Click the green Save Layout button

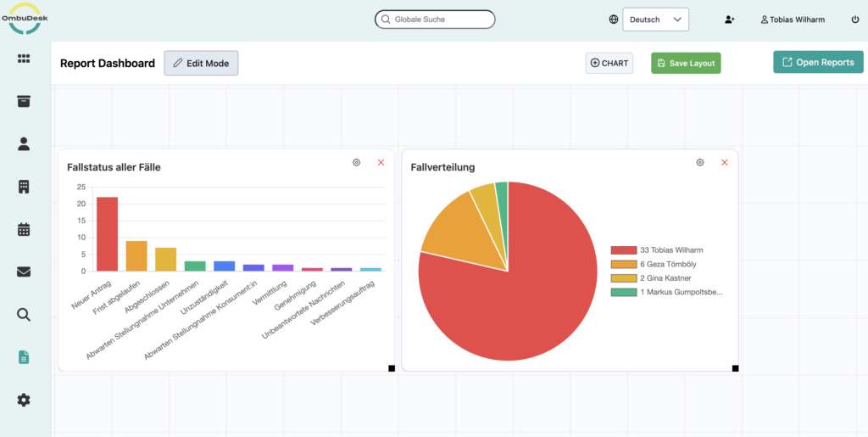point(685,63)
